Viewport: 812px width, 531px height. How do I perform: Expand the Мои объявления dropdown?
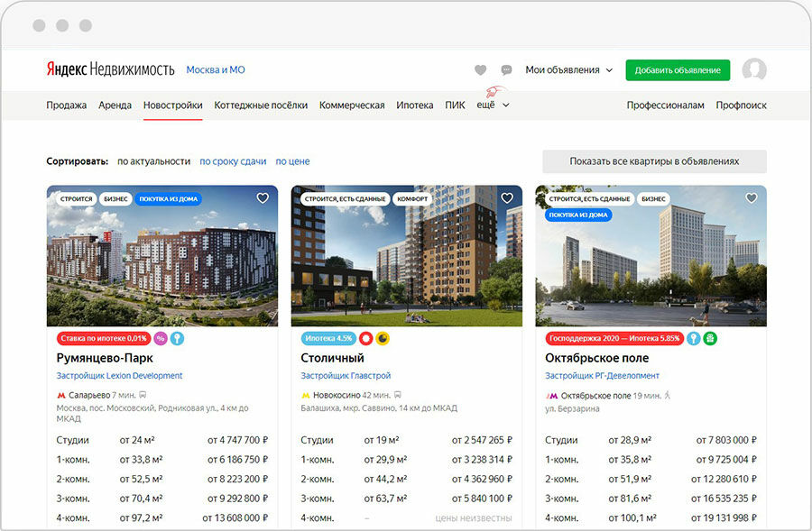click(568, 70)
